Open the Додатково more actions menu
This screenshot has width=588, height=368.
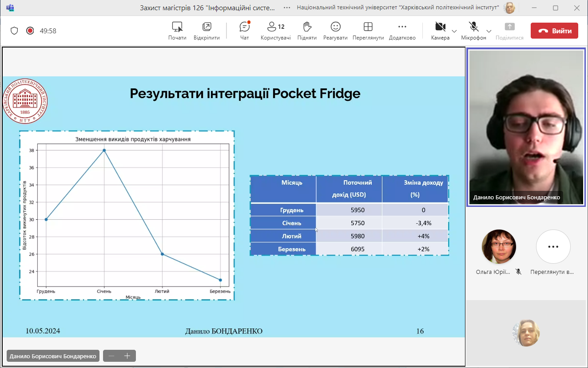[402, 31]
